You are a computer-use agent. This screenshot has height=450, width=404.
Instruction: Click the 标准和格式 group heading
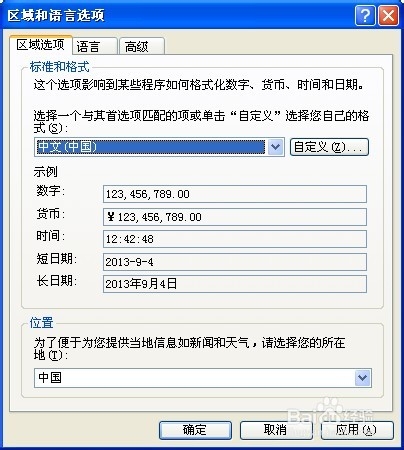coord(60,67)
